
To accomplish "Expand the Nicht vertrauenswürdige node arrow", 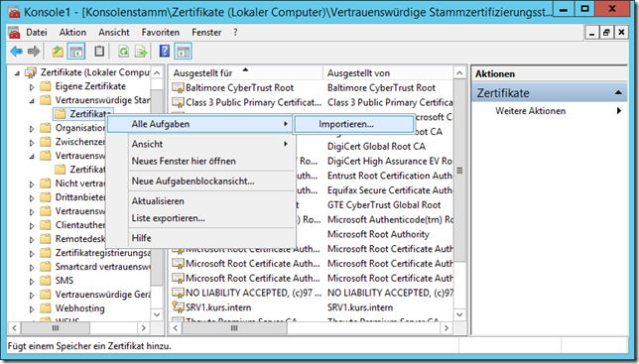I will coord(32,184).
